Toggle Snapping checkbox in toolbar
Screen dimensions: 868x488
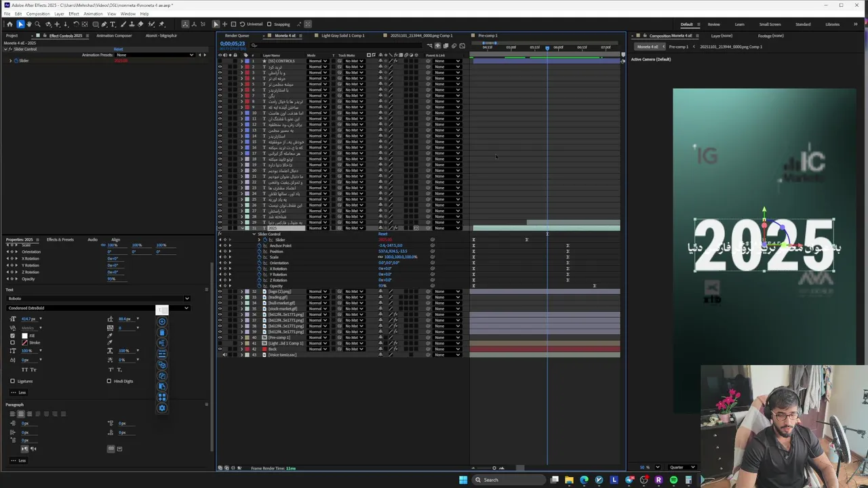coord(269,24)
